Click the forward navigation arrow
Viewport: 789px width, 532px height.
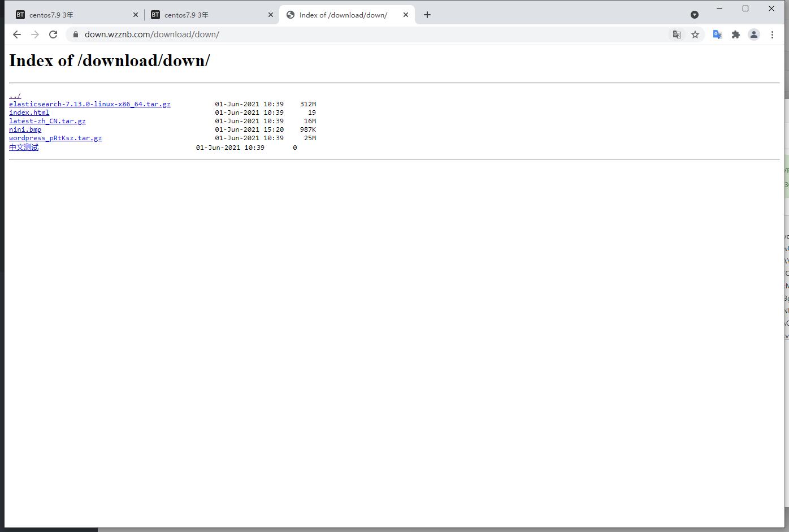tap(35, 34)
